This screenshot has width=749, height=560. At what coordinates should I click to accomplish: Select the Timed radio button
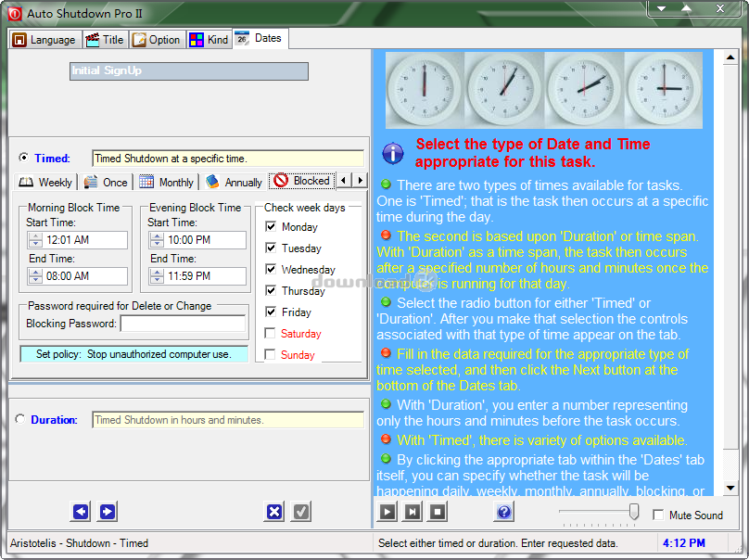pyautogui.click(x=23, y=158)
